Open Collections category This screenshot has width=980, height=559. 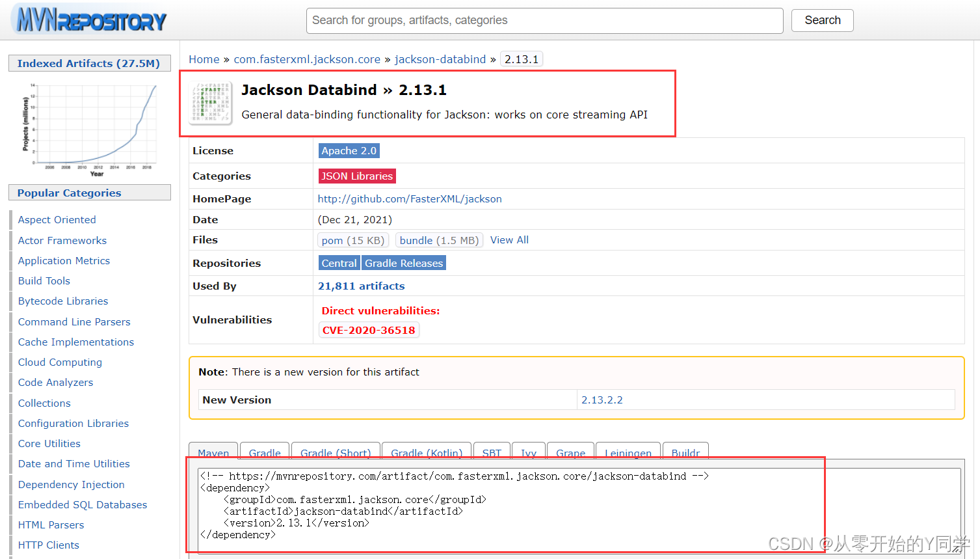[x=44, y=403]
